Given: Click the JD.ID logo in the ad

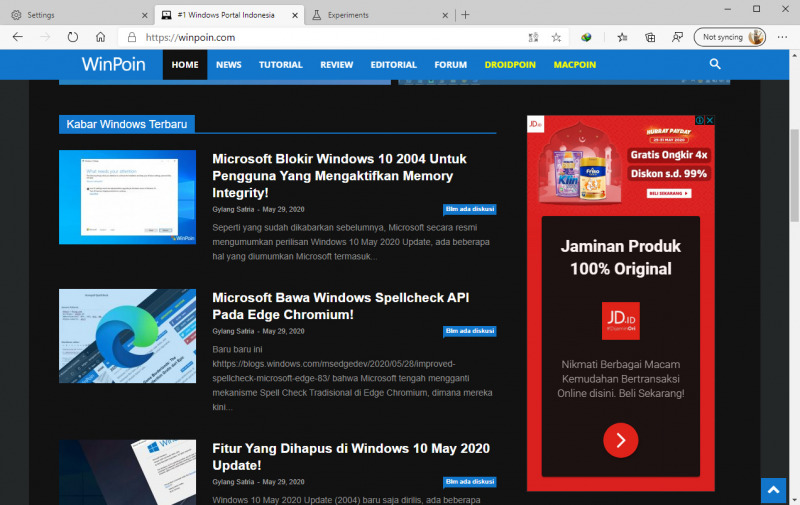Looking at the screenshot, I should [x=620, y=321].
